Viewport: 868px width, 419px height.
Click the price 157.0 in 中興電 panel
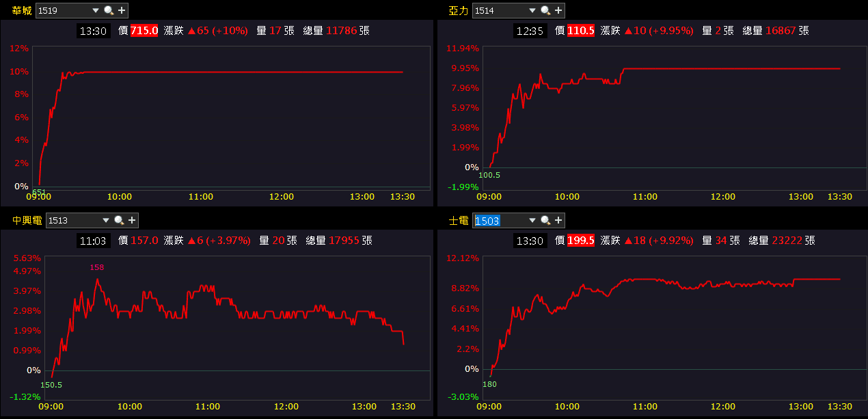[144, 241]
